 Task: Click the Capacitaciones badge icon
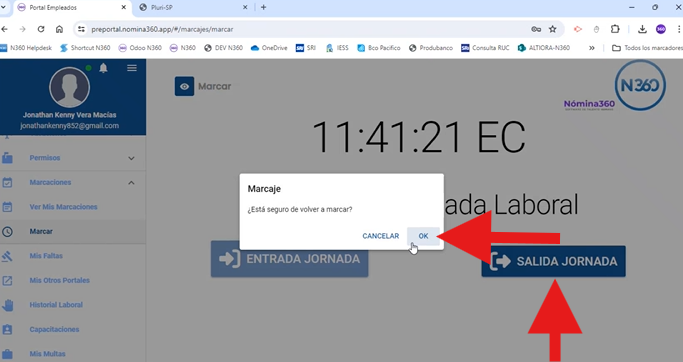tap(7, 329)
